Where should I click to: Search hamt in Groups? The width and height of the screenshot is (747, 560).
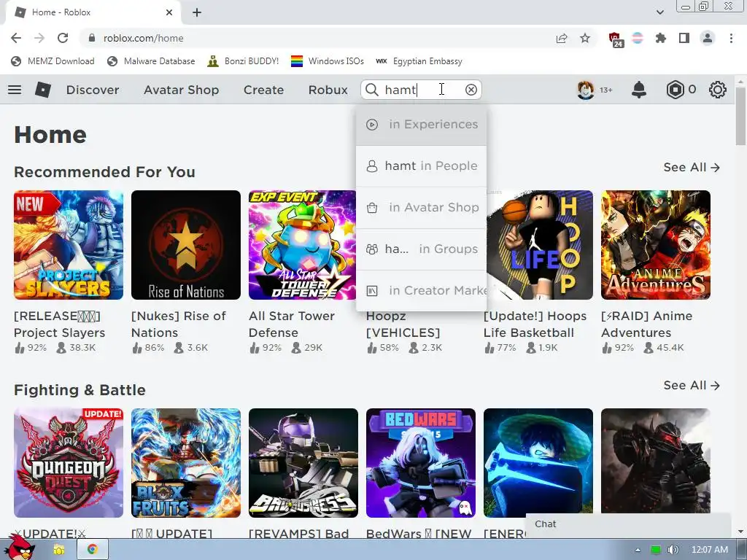pyautogui.click(x=421, y=249)
